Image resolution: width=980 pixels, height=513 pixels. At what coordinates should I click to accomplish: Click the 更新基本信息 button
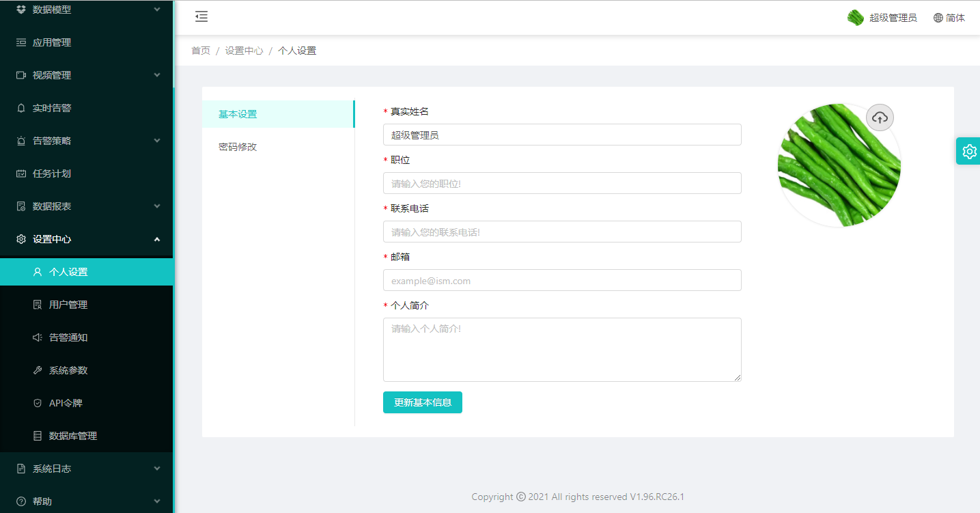click(x=422, y=402)
